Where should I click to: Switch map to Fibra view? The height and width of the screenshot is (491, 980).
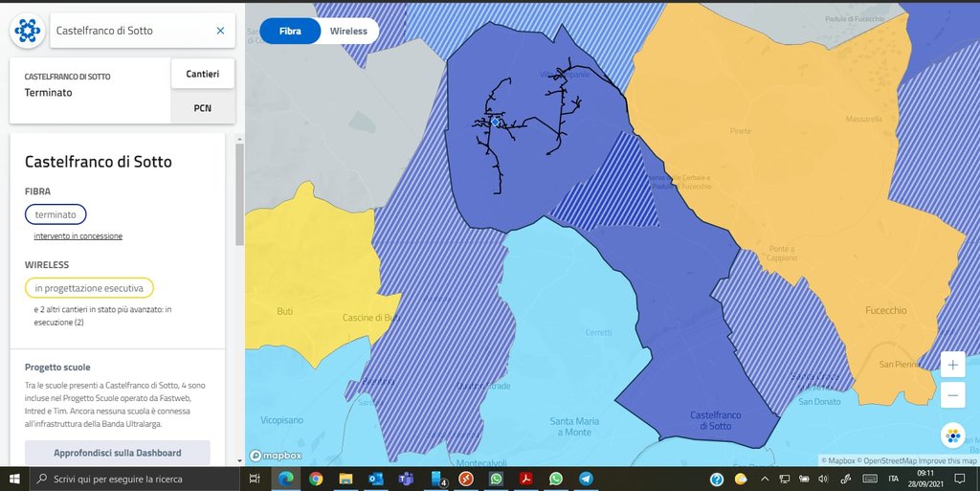[290, 31]
